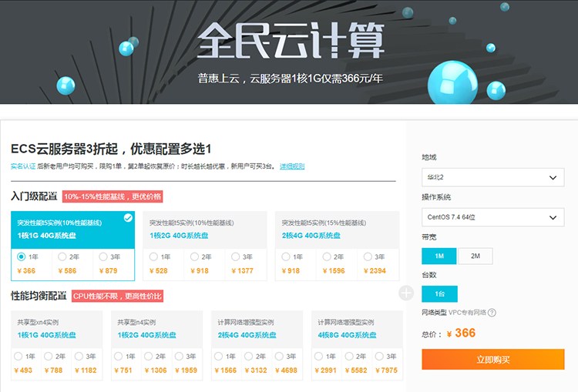The width and height of the screenshot is (578, 392).
Task: Select 3年 ¥1182 shared xn4 plan
Action: coord(79,356)
